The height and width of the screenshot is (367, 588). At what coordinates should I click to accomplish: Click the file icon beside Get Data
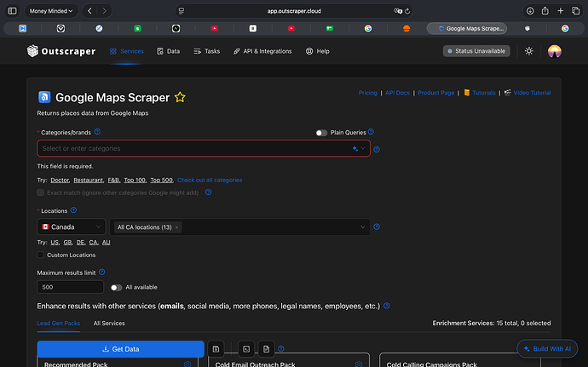[x=266, y=349]
